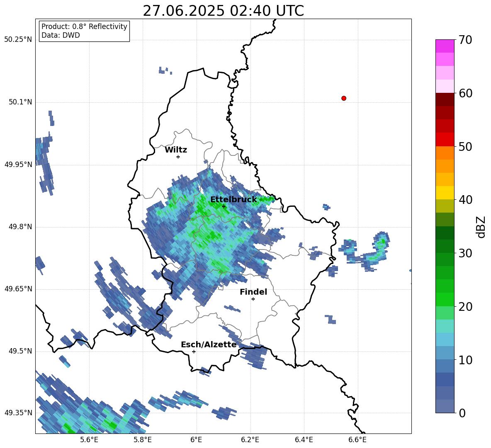Click the dark green colorbar segment near 35
Image resolution: width=491 pixels, height=448 pixels.
pyautogui.click(x=445, y=233)
